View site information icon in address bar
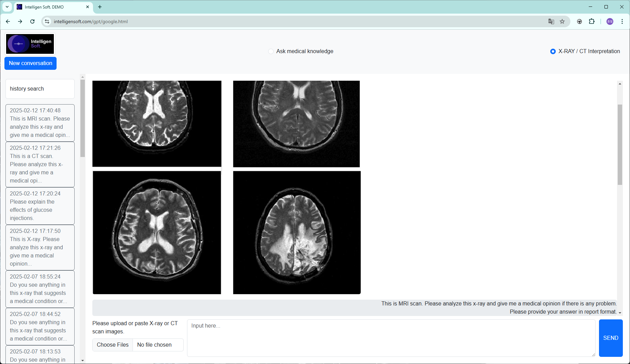 tap(47, 21)
